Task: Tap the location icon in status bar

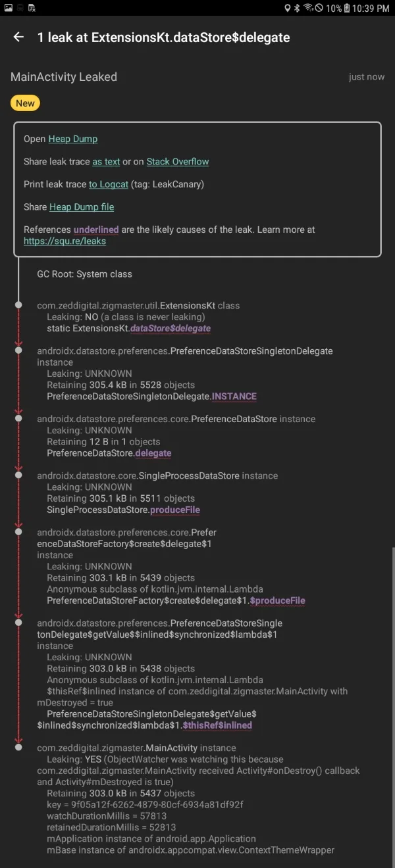Action: 287,9
